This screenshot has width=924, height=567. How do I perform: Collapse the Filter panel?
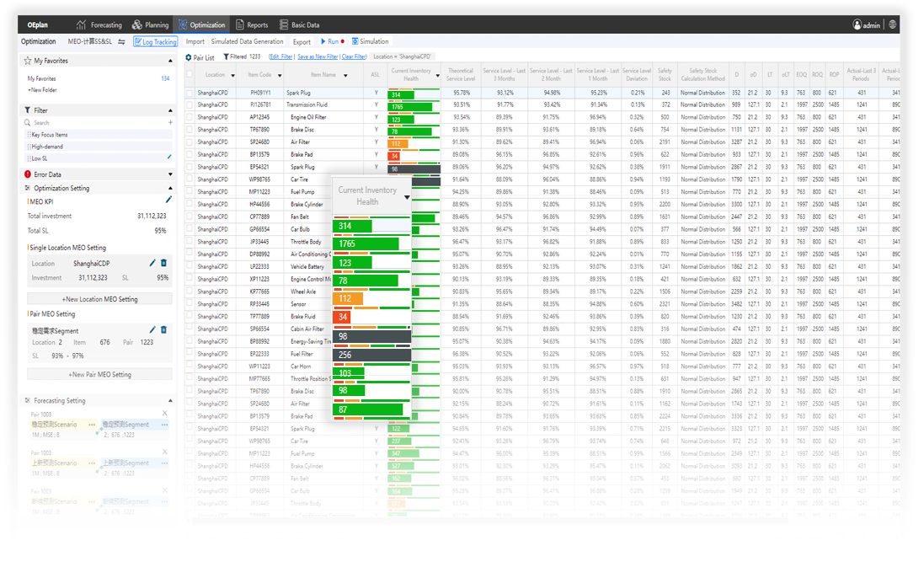tap(170, 110)
